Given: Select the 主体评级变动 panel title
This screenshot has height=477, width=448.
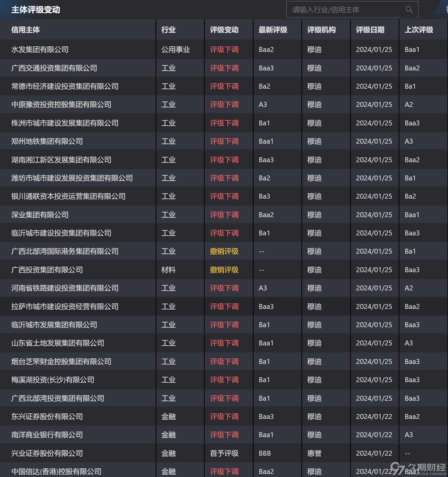Looking at the screenshot, I should click(x=36, y=10).
